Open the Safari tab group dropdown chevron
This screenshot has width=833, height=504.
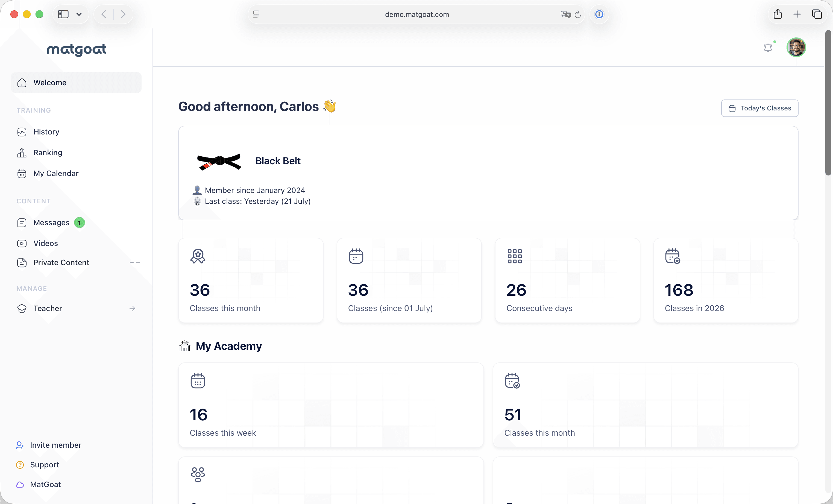[79, 14]
